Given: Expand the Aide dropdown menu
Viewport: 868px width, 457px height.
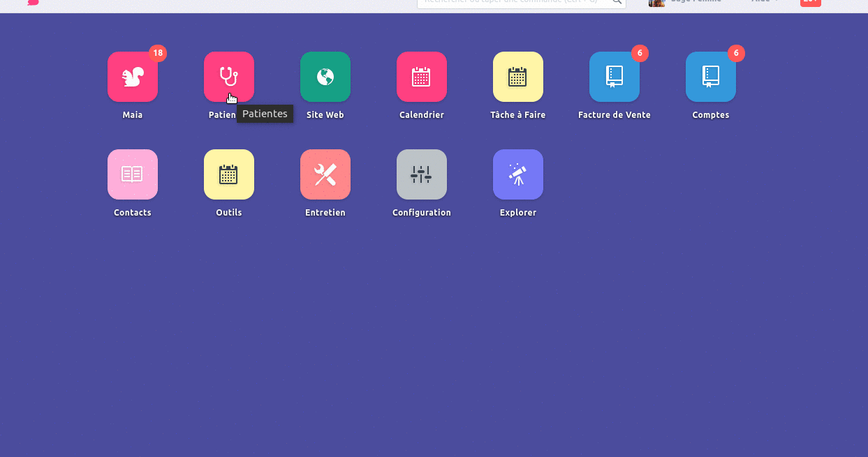Looking at the screenshot, I should (765, 2).
